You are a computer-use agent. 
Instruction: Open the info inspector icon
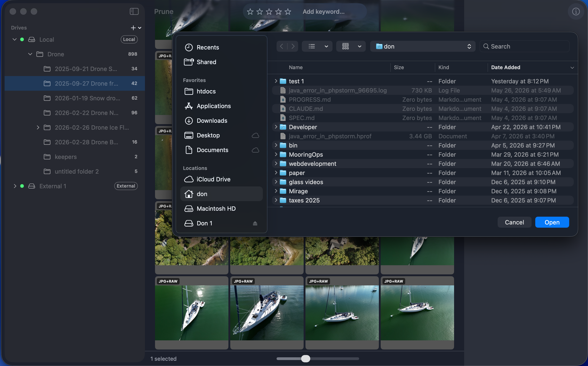tap(576, 11)
